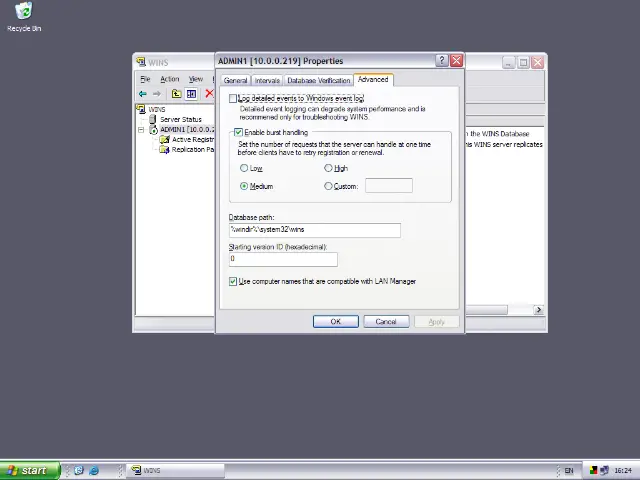640x480 pixels.
Task: Enable log detailed events checkbox
Action: tap(233, 98)
